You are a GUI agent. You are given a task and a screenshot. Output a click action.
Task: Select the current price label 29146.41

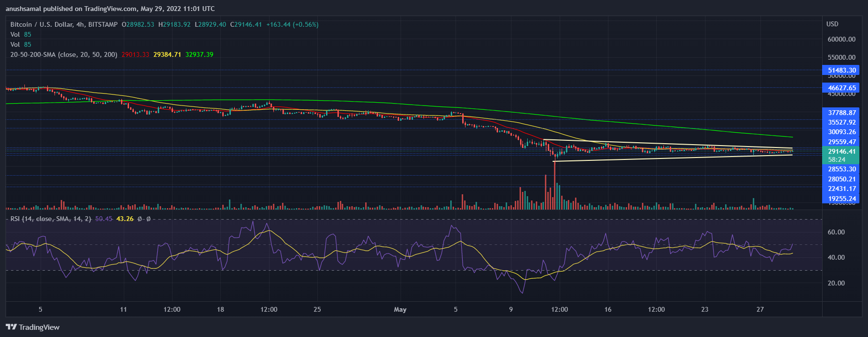[x=842, y=151]
